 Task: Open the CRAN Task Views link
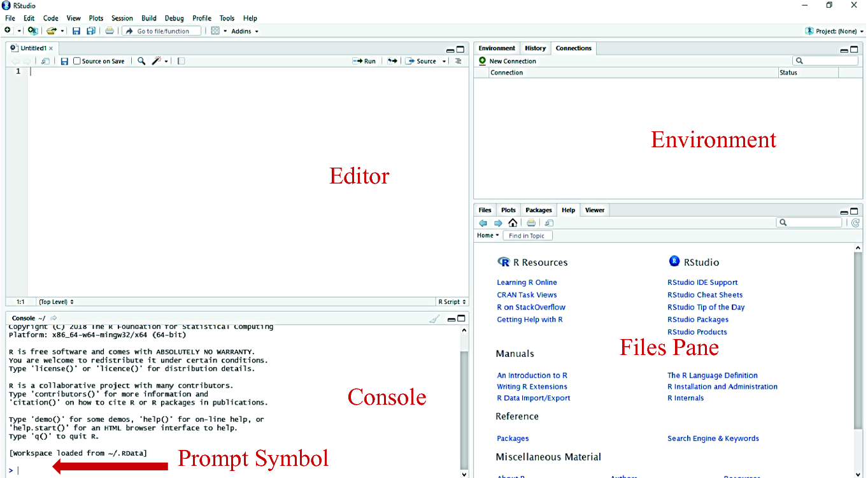pyautogui.click(x=527, y=295)
